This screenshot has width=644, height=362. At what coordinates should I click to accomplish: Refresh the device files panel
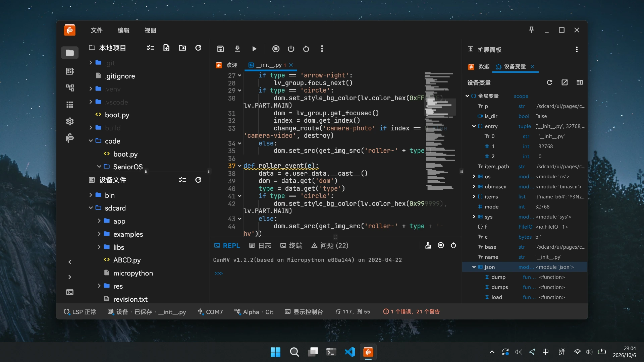198,180
